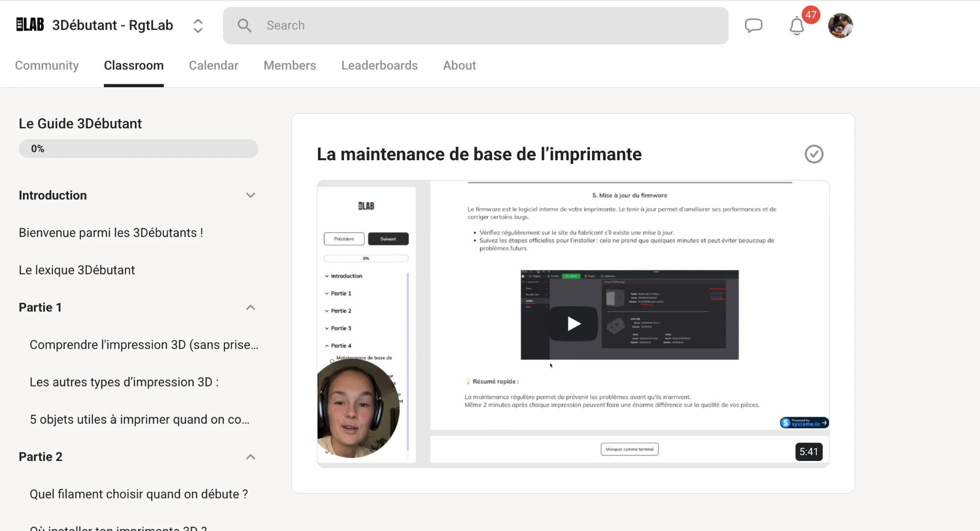Mark lesson complete with check circle
The width and height of the screenshot is (980, 531).
[x=814, y=154]
